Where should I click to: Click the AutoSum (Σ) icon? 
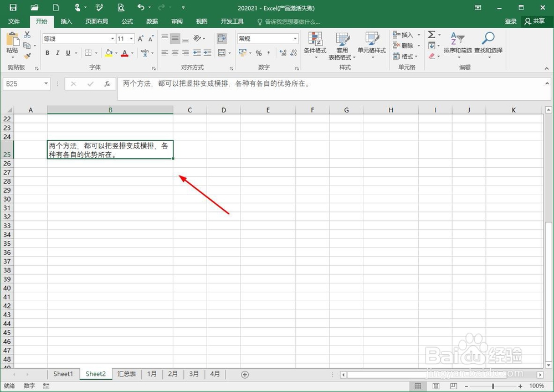tap(432, 35)
